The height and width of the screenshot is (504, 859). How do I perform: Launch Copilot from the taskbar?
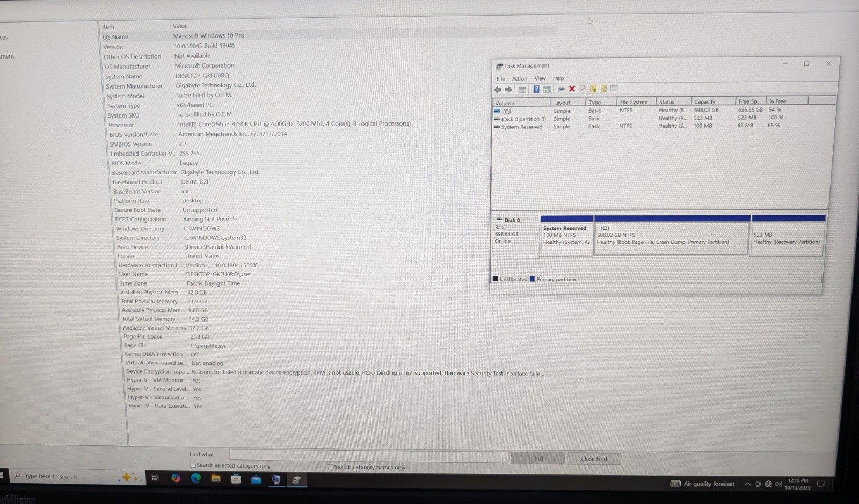click(176, 478)
